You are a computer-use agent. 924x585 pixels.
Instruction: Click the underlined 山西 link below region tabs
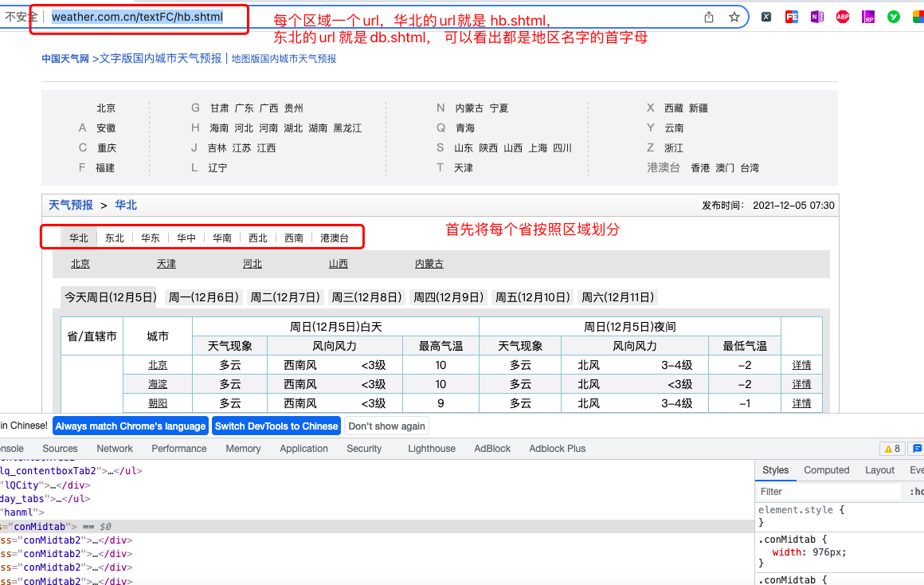click(339, 264)
